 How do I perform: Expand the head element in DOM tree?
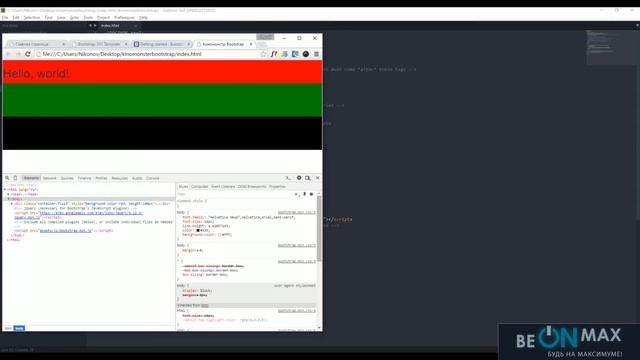[x=9, y=194]
